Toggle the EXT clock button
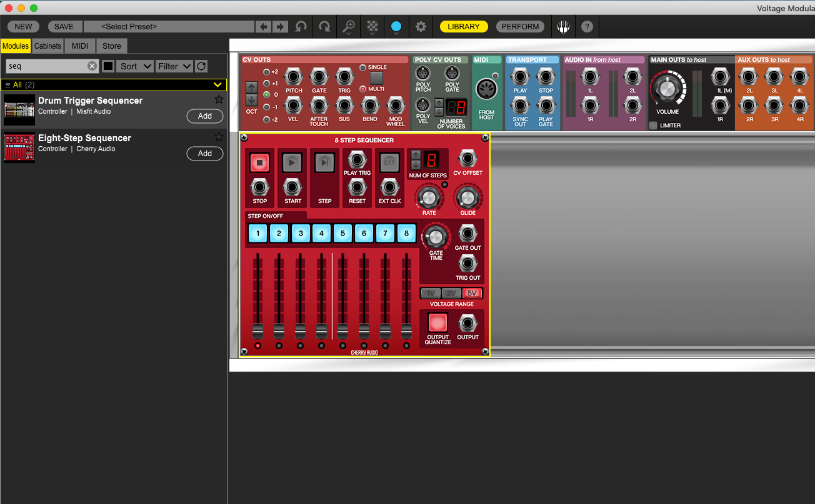The image size is (815, 504). pos(389,163)
